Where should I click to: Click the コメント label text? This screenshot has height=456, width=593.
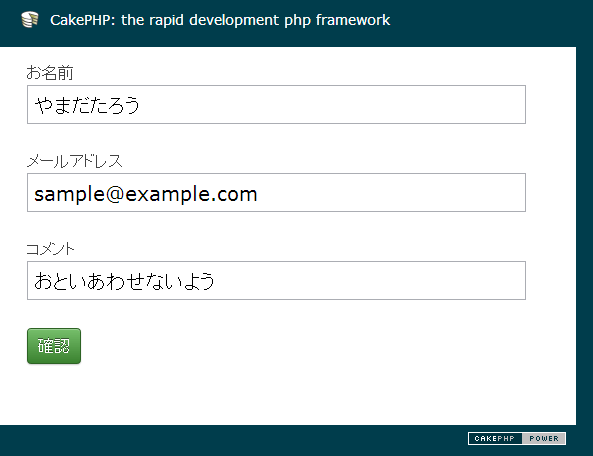tap(50, 249)
